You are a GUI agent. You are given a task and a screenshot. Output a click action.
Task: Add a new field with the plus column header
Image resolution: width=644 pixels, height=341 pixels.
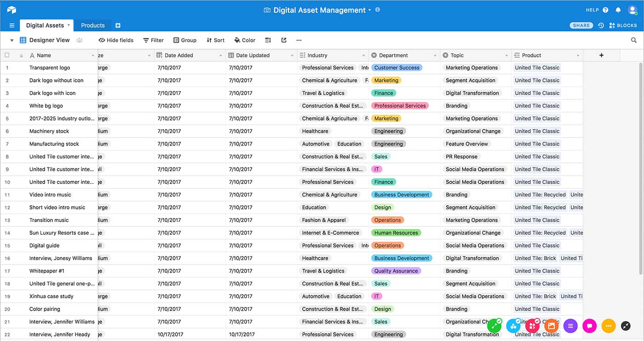601,55
